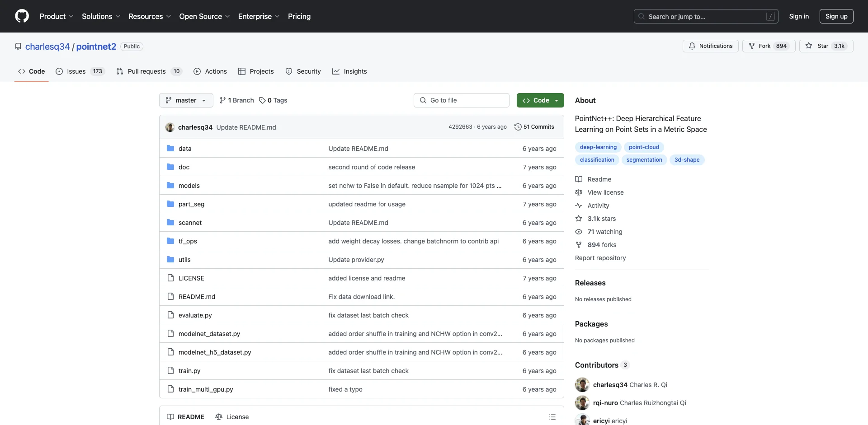Image resolution: width=868 pixels, height=425 pixels.
Task: Click the tag icon next to 0 Tags
Action: (x=262, y=100)
